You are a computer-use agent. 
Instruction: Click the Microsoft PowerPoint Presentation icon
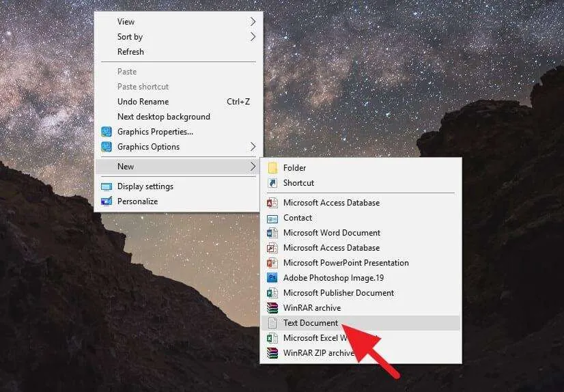272,263
